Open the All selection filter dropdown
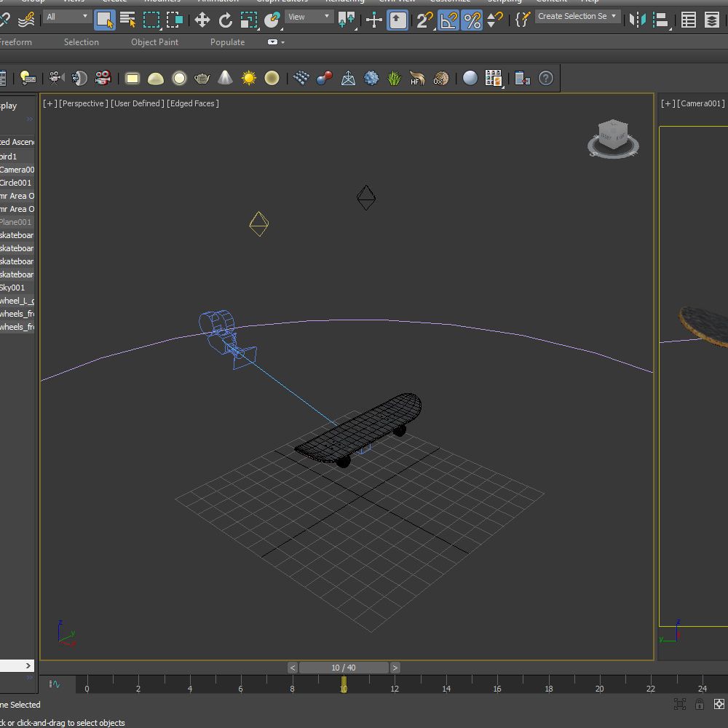 coord(67,17)
